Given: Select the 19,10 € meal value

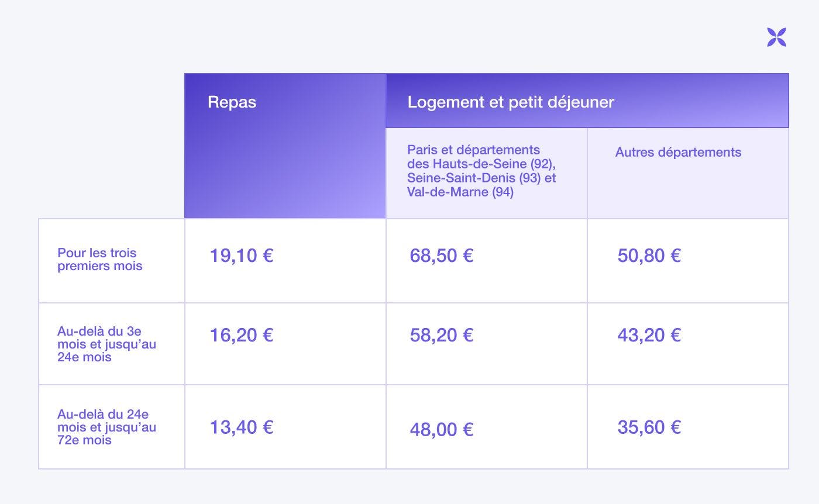Looking at the screenshot, I should (x=242, y=256).
